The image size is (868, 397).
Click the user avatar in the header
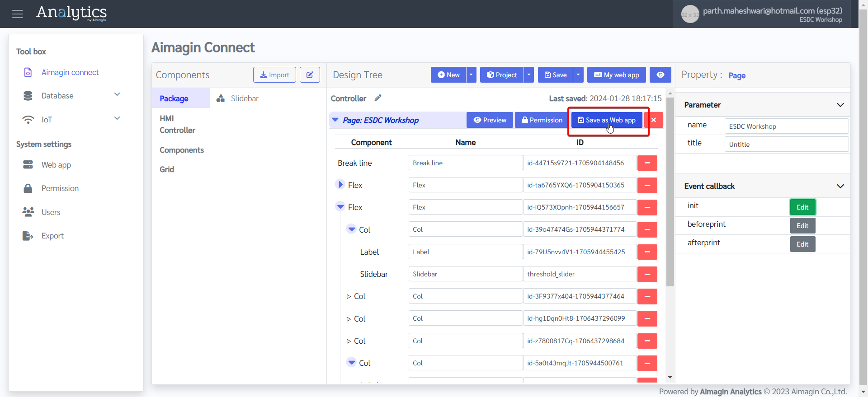690,14
